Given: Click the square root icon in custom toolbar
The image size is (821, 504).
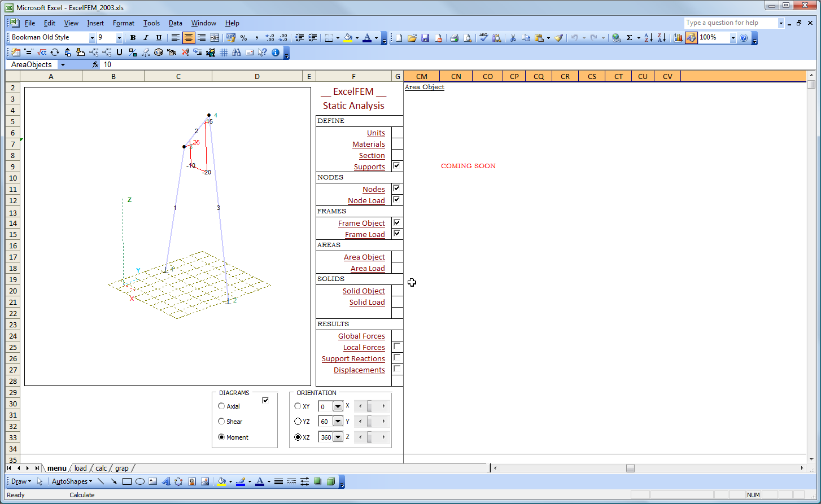Looking at the screenshot, I should [x=42, y=52].
